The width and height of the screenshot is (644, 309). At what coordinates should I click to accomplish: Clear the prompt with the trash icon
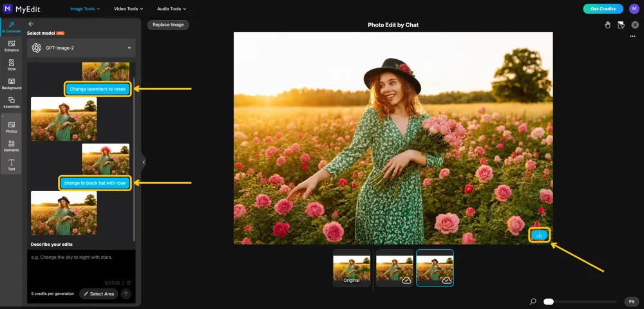coord(129,283)
